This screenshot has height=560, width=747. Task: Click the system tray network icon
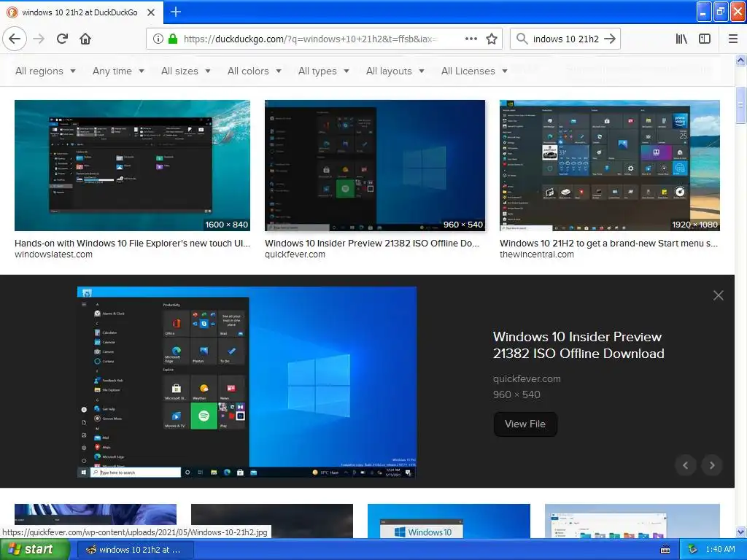pyautogui.click(x=693, y=550)
